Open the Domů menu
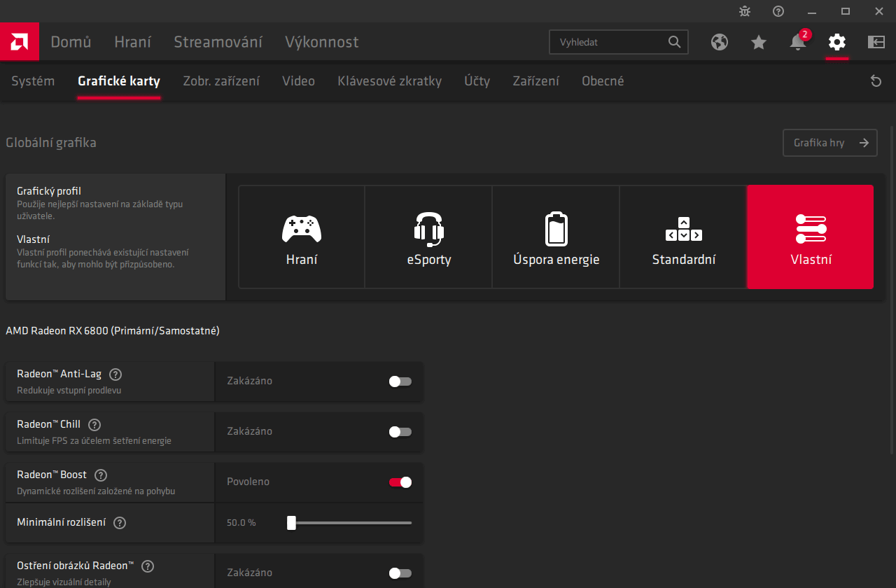The width and height of the screenshot is (896, 588). tap(71, 42)
